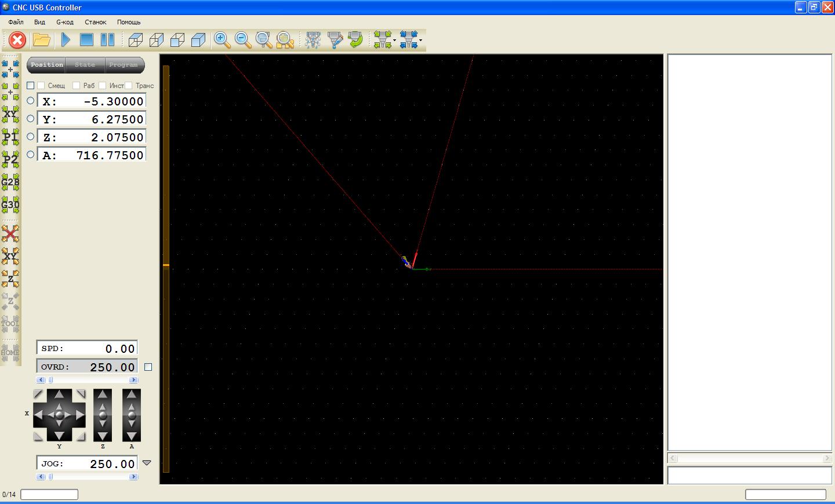The height and width of the screenshot is (504, 835).
Task: Open the Вид menu
Action: [39, 22]
